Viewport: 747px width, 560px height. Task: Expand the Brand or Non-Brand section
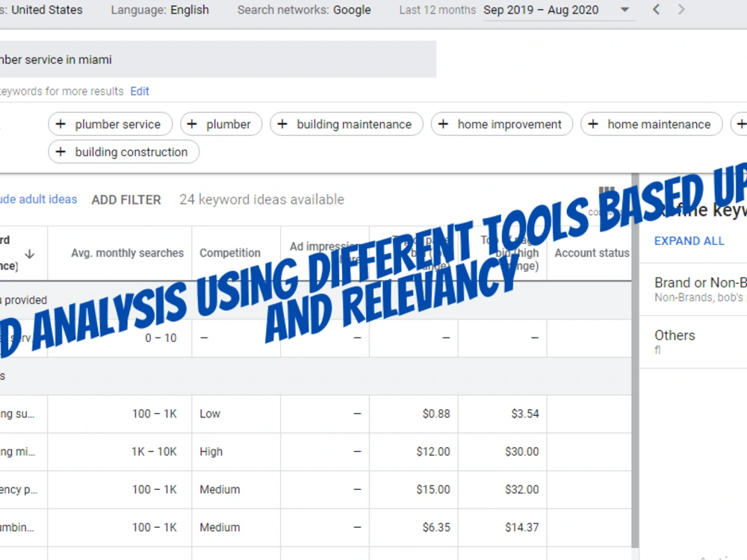pyautogui.click(x=701, y=289)
